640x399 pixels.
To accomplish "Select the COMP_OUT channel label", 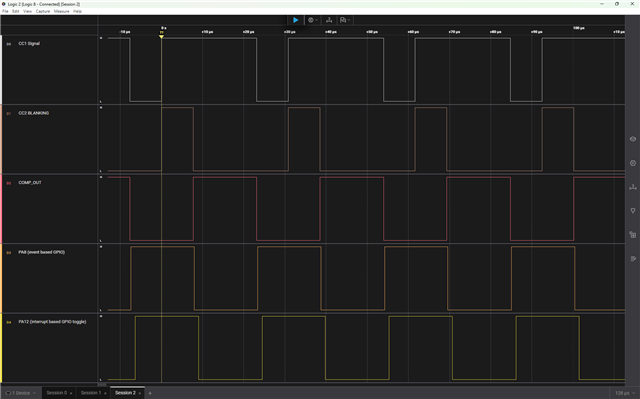I will pos(30,183).
